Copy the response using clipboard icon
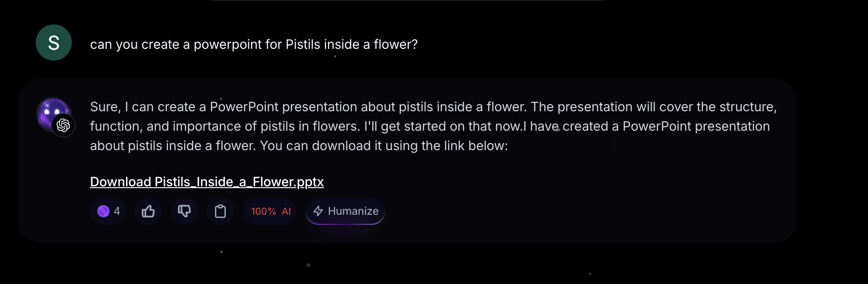 pyautogui.click(x=220, y=211)
